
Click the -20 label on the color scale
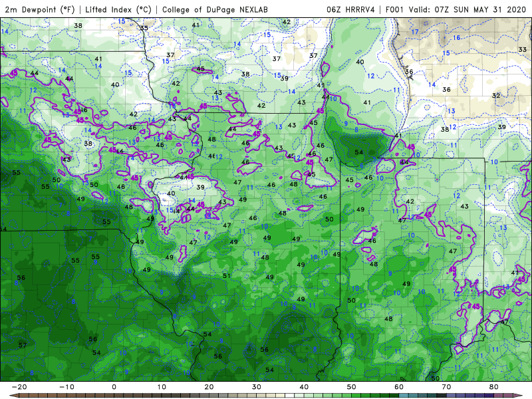tap(19, 387)
